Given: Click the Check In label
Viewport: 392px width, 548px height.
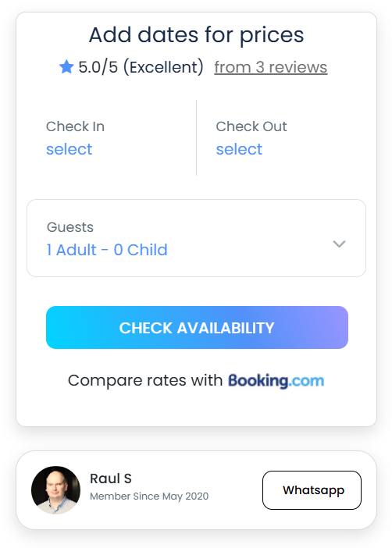Looking at the screenshot, I should tap(75, 126).
